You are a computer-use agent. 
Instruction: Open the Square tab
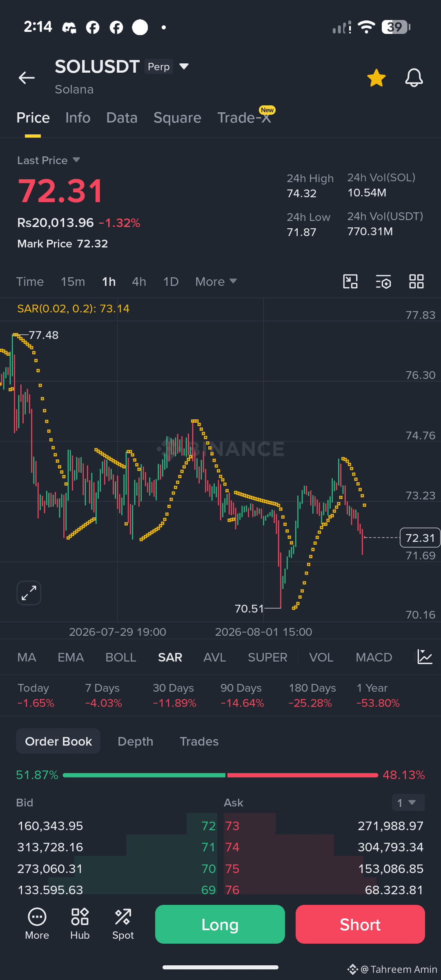point(177,118)
